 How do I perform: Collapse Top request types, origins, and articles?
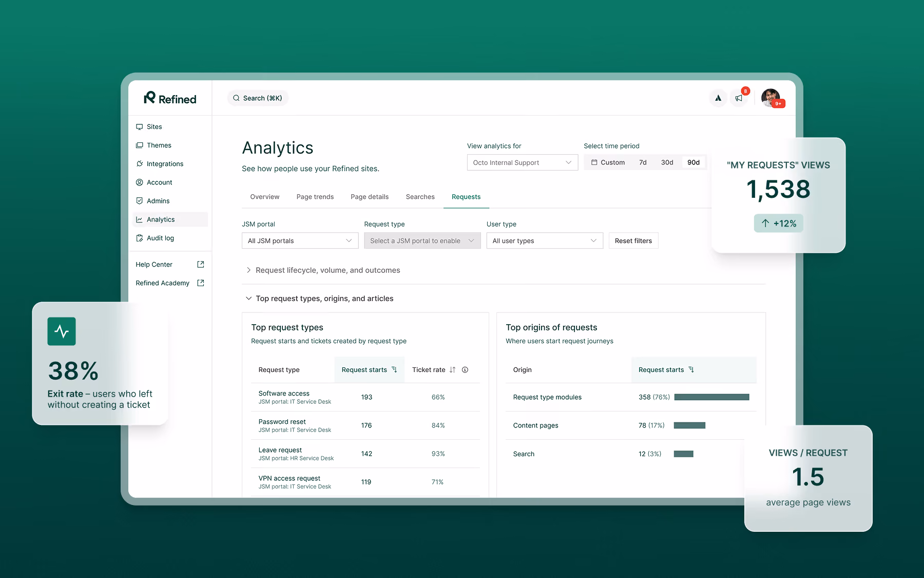[x=319, y=299]
